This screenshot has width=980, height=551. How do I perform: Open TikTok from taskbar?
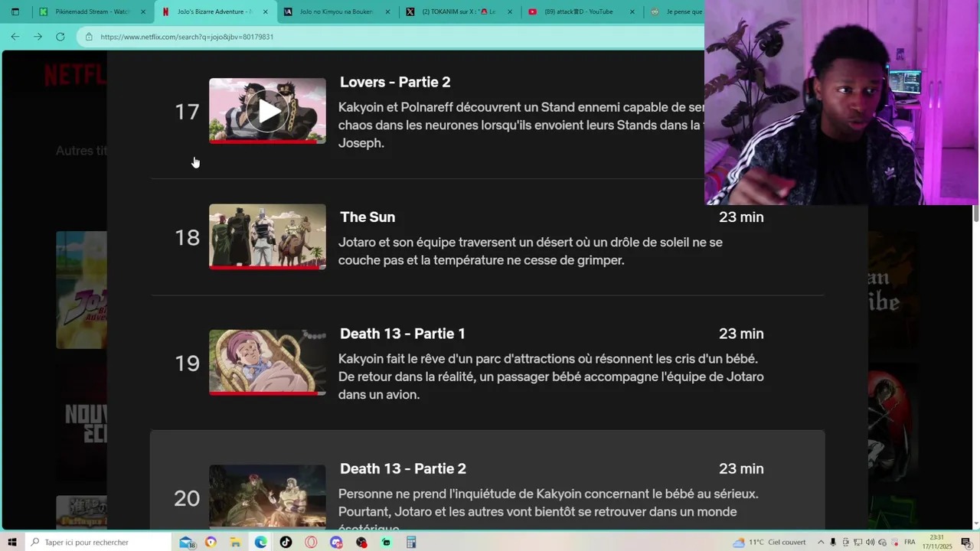(x=286, y=542)
